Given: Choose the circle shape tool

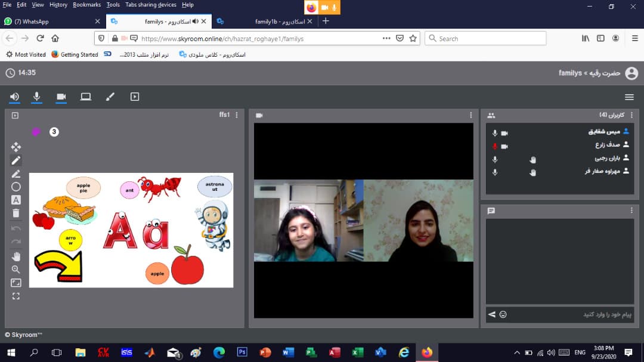Looking at the screenshot, I should [16, 187].
